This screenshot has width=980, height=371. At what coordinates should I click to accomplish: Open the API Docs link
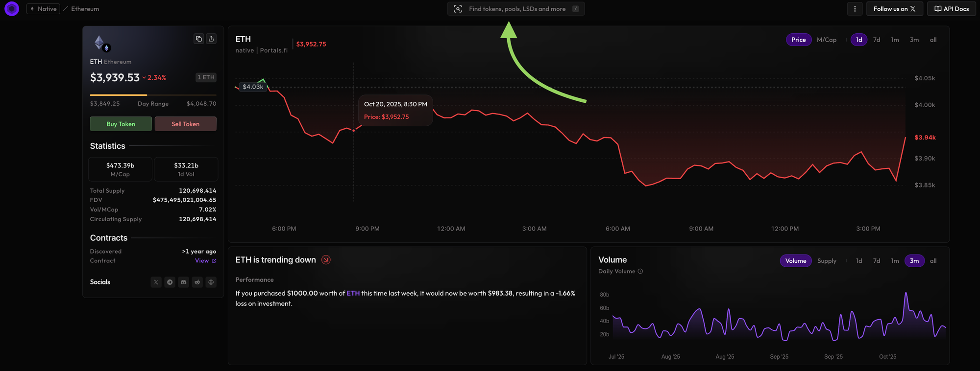(x=952, y=9)
